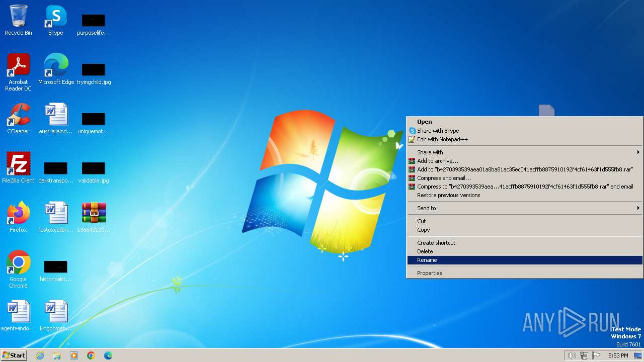This screenshot has width=644, height=362.
Task: Launch Edge from the taskbar
Action: click(x=108, y=355)
